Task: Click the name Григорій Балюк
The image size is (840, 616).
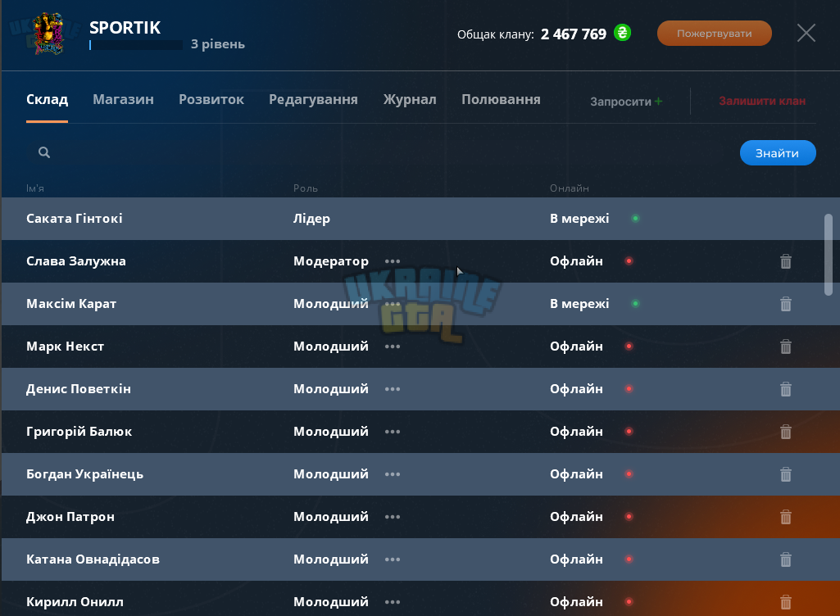Action: [79, 432]
